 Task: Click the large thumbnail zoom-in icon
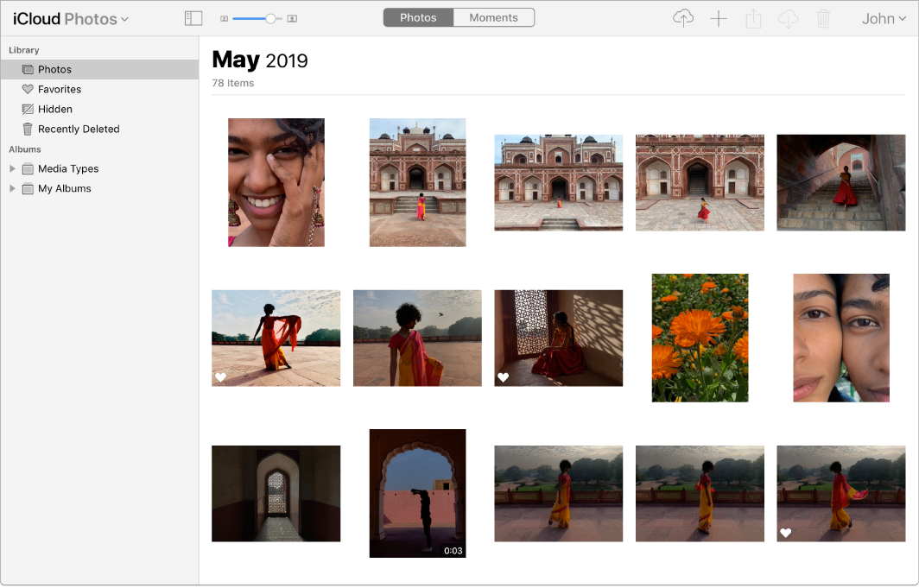(292, 18)
